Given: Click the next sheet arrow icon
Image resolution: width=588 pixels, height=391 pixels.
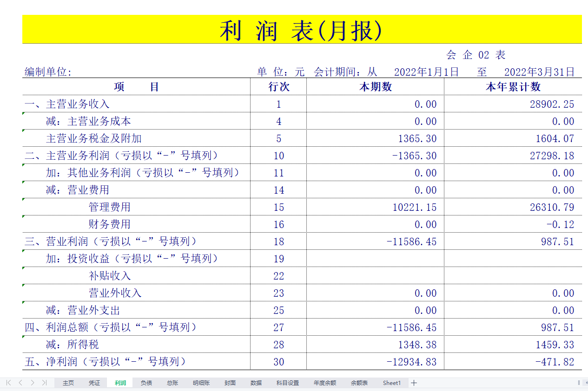Looking at the screenshot, I should pos(32,383).
